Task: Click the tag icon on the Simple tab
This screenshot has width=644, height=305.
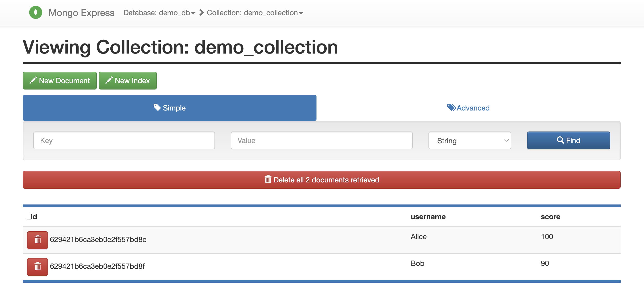Action: pos(157,108)
